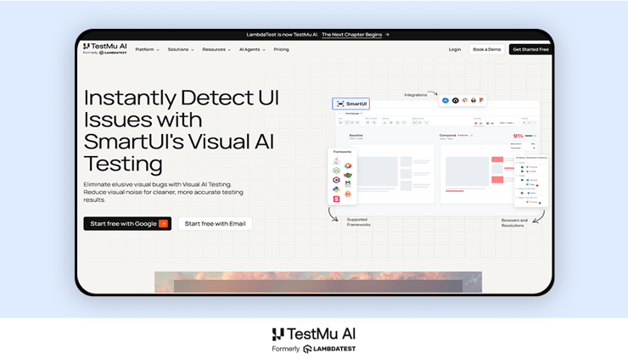Expand the Solutions menu
Image resolution: width=628 pixels, height=364 pixels.
click(x=181, y=49)
